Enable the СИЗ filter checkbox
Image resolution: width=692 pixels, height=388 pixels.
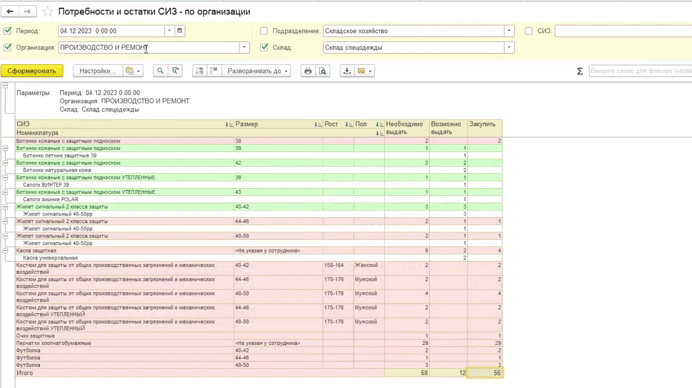click(x=529, y=31)
